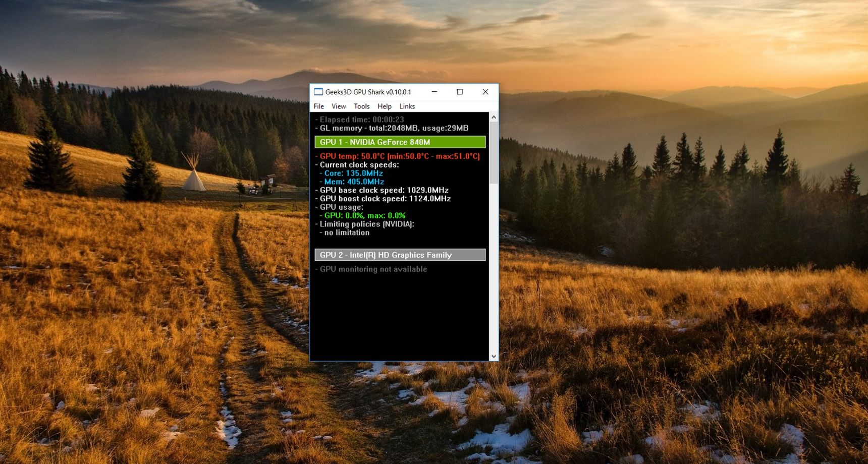Screen dimensions: 868x464
Task: Select the GPU 2 - Intel(R) HD Graphics Family header
Action: pyautogui.click(x=400, y=255)
